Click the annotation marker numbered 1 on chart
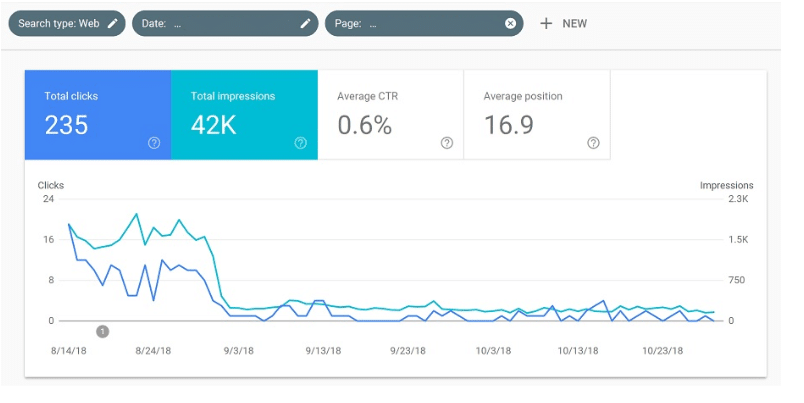The height and width of the screenshot is (403, 804). tap(103, 332)
